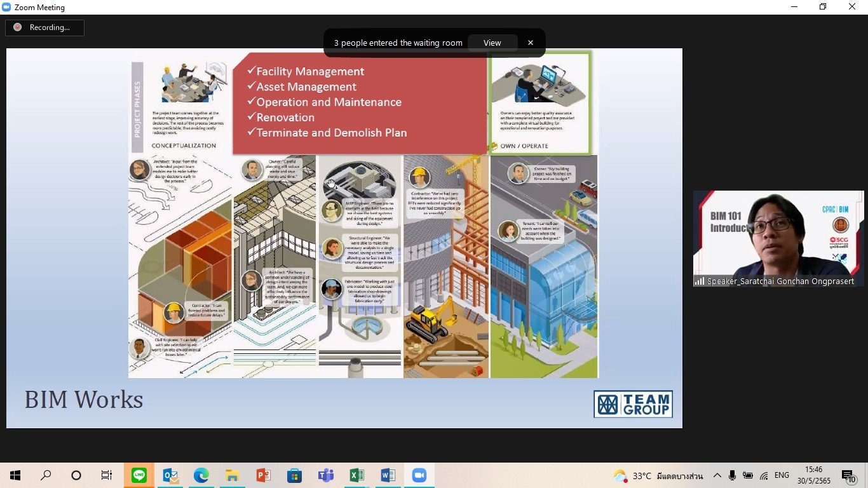The height and width of the screenshot is (488, 868).
Task: Open the ENG input language switcher
Action: click(782, 475)
